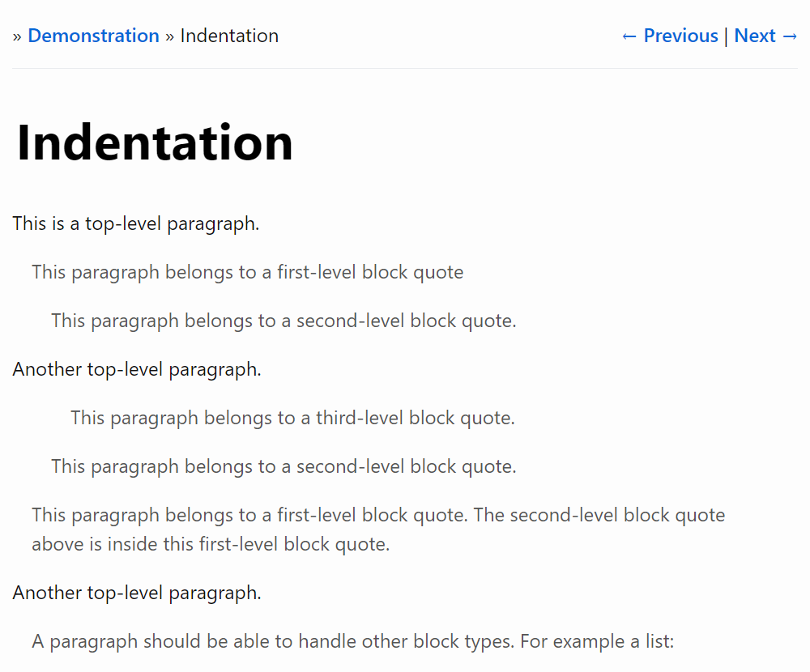This screenshot has height=672, width=810.
Task: Follow the Next page link
Action: pyautogui.click(x=755, y=36)
